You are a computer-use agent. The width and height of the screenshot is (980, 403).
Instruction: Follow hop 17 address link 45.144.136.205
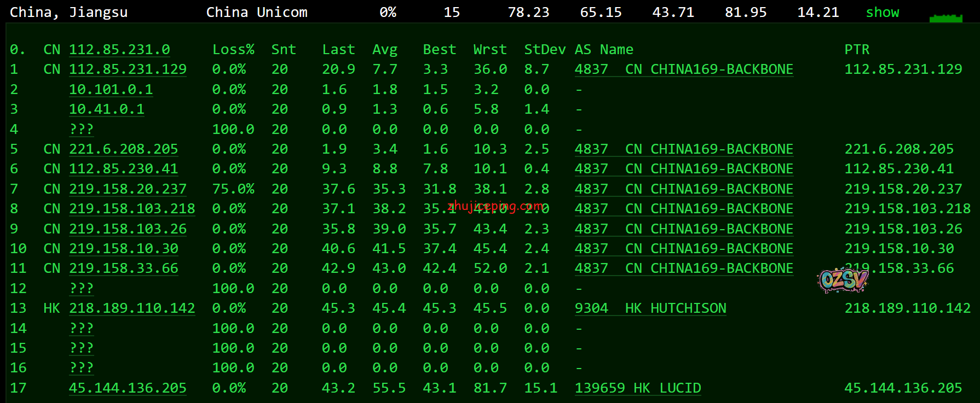click(x=128, y=388)
